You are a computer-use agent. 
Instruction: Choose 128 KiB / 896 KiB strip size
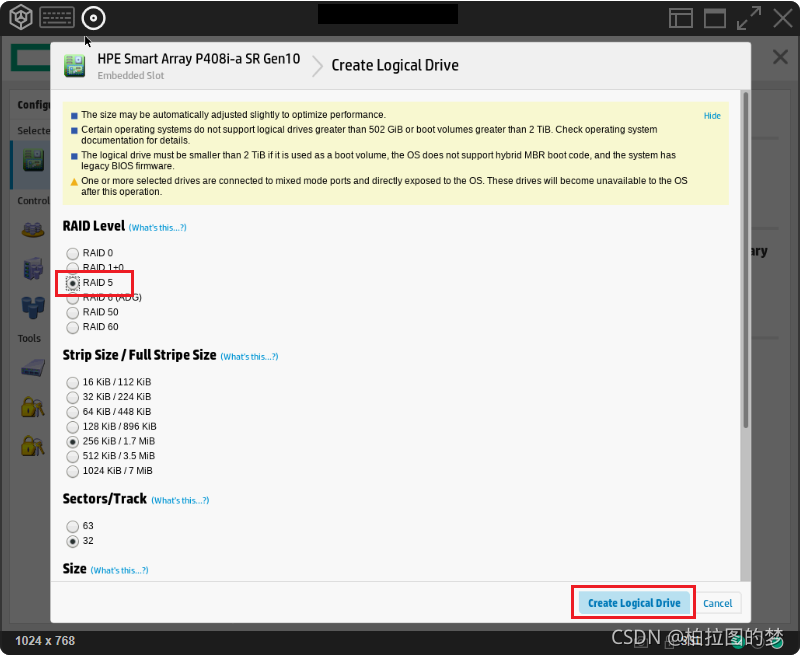73,427
